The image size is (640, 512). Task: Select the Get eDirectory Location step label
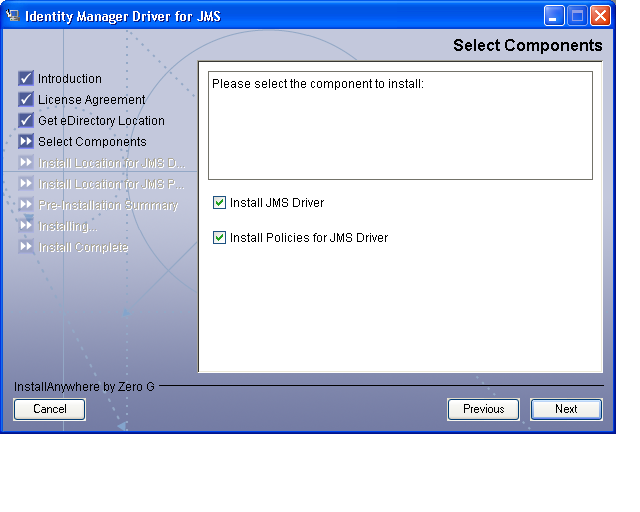[x=101, y=121]
